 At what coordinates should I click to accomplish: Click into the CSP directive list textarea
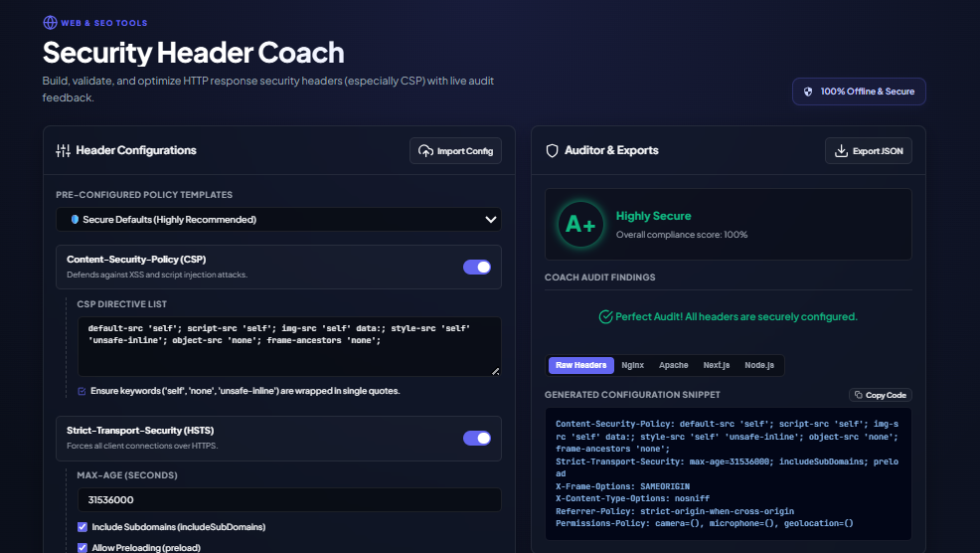[x=289, y=346]
